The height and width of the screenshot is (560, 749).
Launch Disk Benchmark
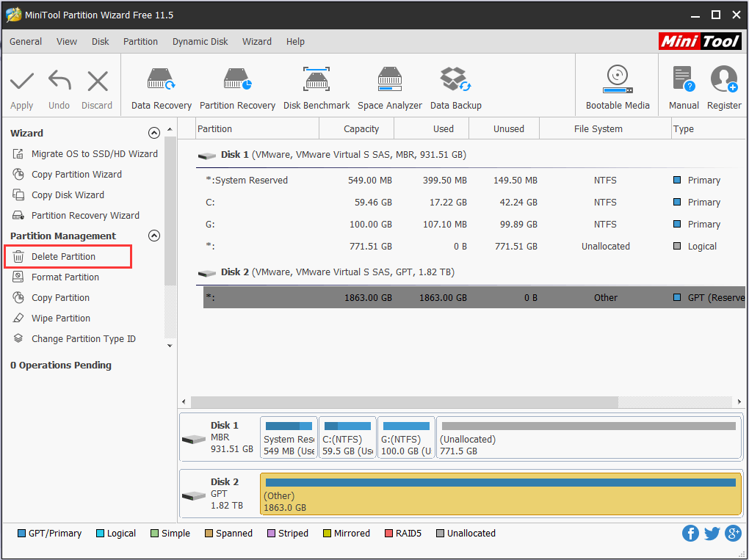[x=316, y=89]
